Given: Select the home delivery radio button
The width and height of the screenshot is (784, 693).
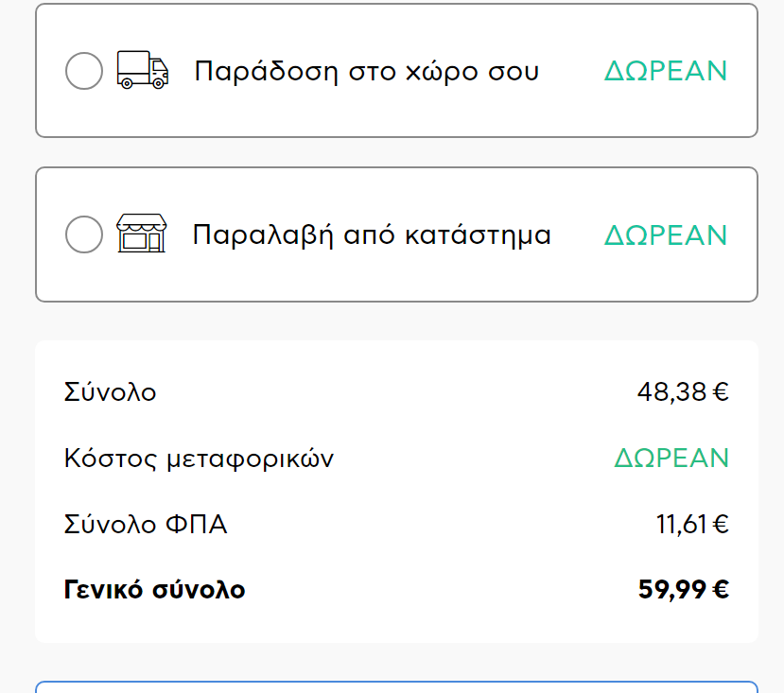Looking at the screenshot, I should pos(84,72).
